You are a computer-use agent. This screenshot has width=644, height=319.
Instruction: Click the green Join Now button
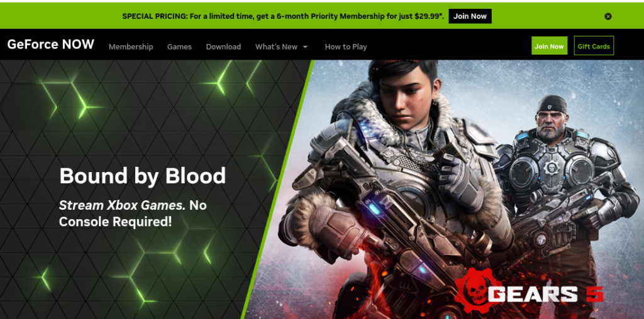[549, 46]
